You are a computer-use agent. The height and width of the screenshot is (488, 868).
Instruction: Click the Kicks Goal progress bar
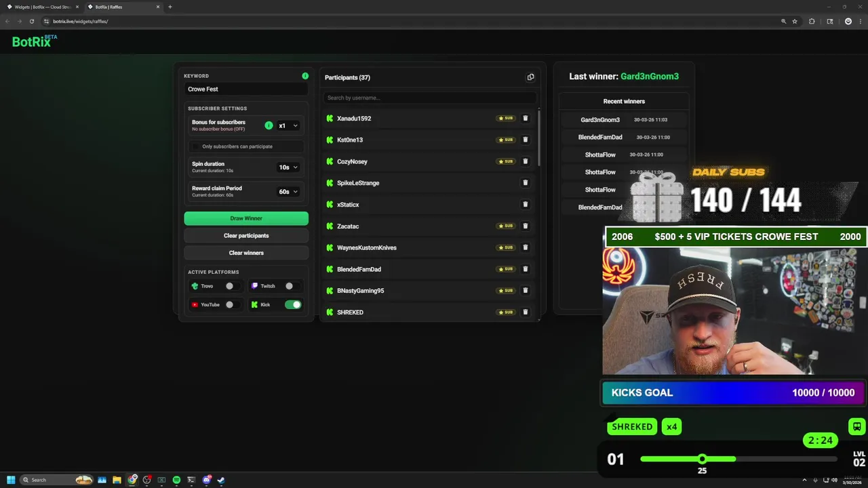click(x=732, y=392)
